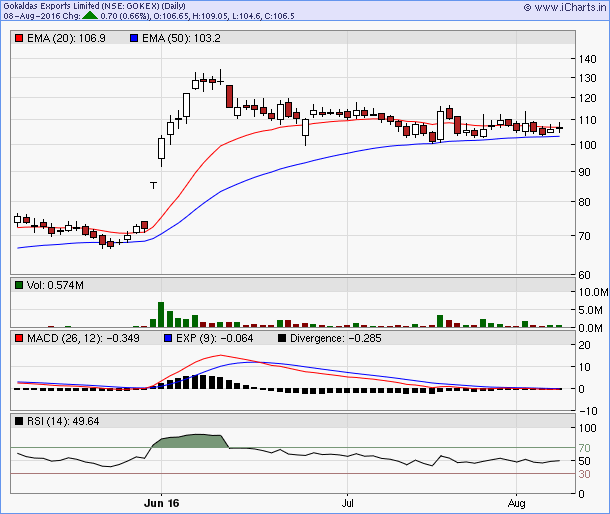Click the tallest green volume bar
610x514 pixels.
coord(161,314)
